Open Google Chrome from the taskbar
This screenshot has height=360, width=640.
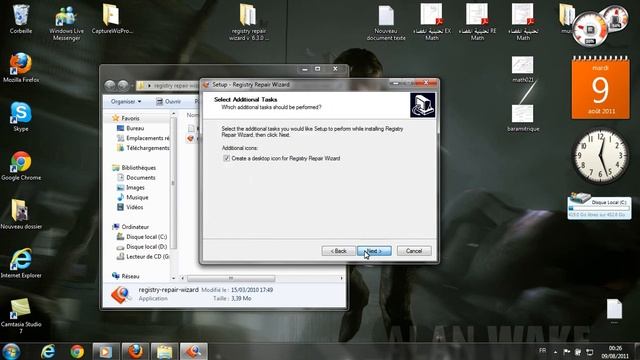(77, 351)
